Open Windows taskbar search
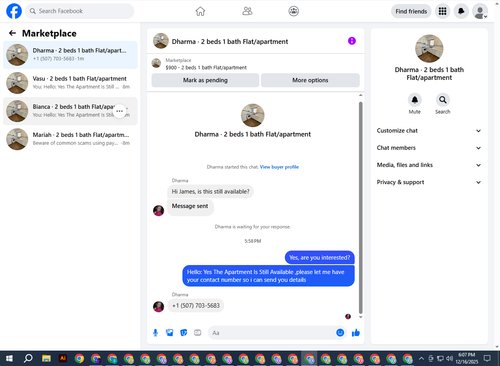 pos(28,359)
